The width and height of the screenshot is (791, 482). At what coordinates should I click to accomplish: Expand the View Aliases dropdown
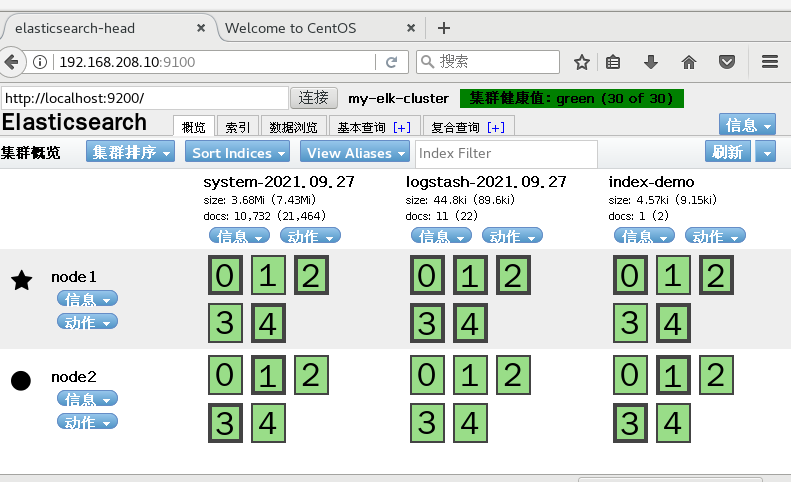(355, 151)
